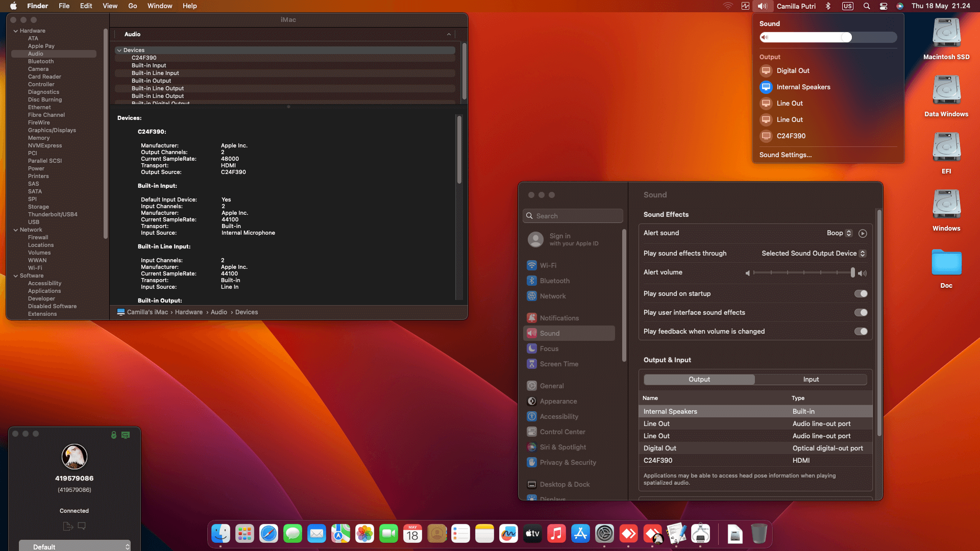Open the App Store in the Dock
The height and width of the screenshot is (551, 980).
(x=580, y=534)
